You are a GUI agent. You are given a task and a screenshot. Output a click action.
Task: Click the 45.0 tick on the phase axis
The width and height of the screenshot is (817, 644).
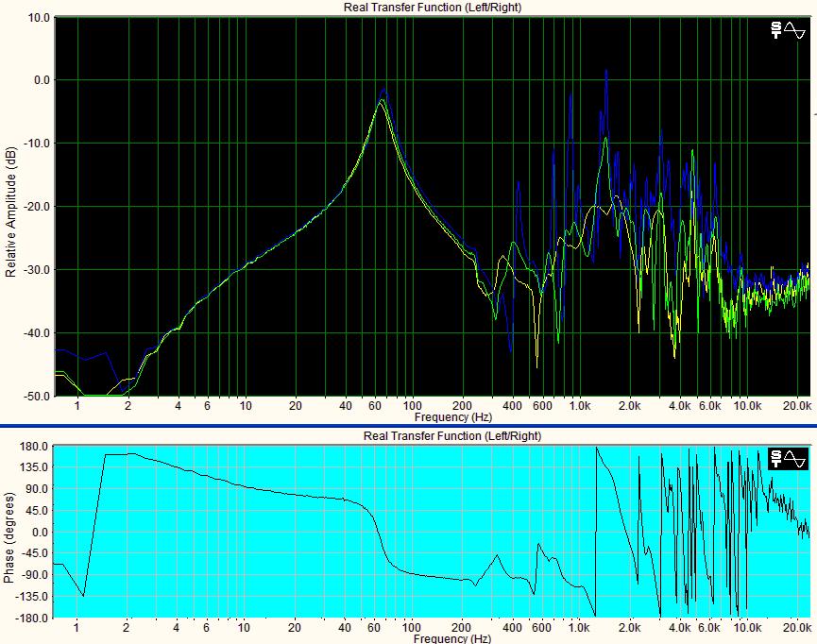(x=39, y=511)
